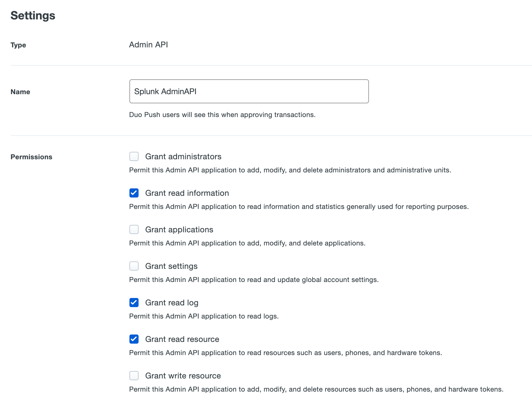Click the Duo Push helper text

pyautogui.click(x=222, y=115)
